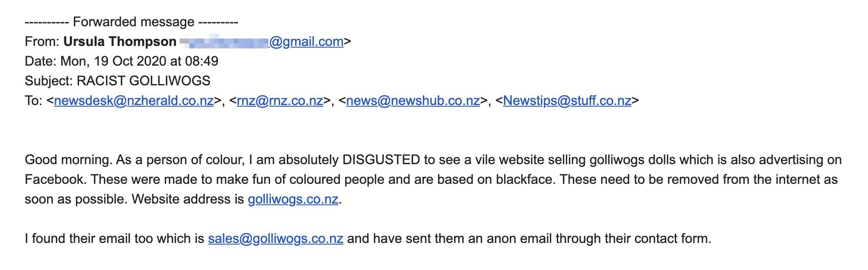The width and height of the screenshot is (868, 270).
Task: Open the news@newshub.co.nz address link
Action: coord(413,101)
